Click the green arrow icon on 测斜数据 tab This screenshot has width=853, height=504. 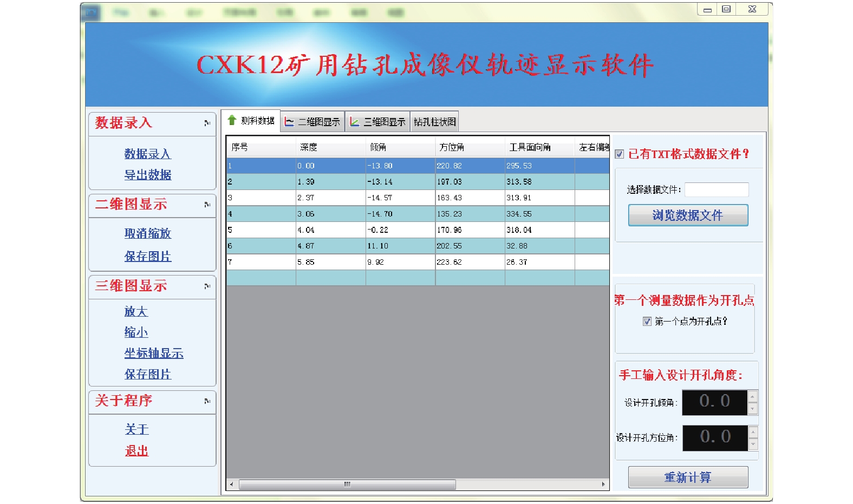232,120
